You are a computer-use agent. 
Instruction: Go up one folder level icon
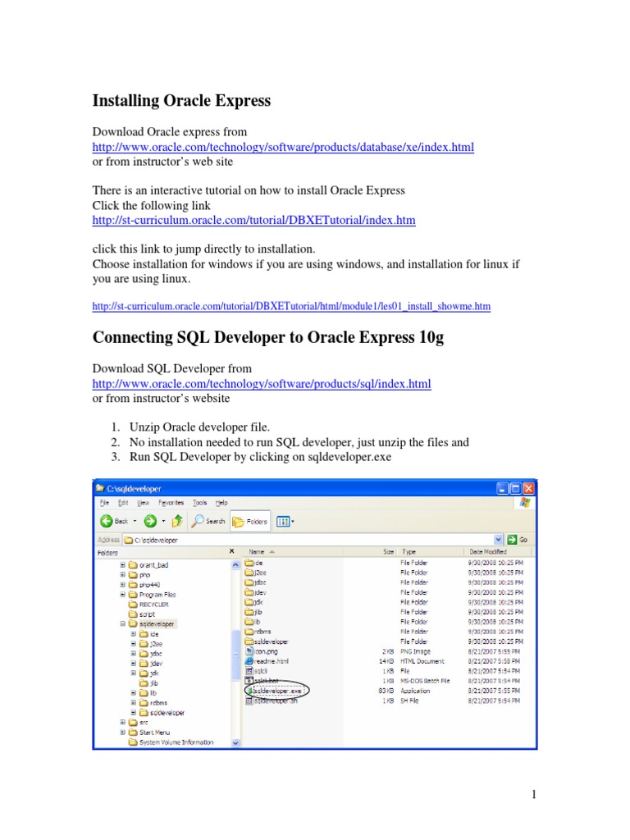tap(177, 521)
